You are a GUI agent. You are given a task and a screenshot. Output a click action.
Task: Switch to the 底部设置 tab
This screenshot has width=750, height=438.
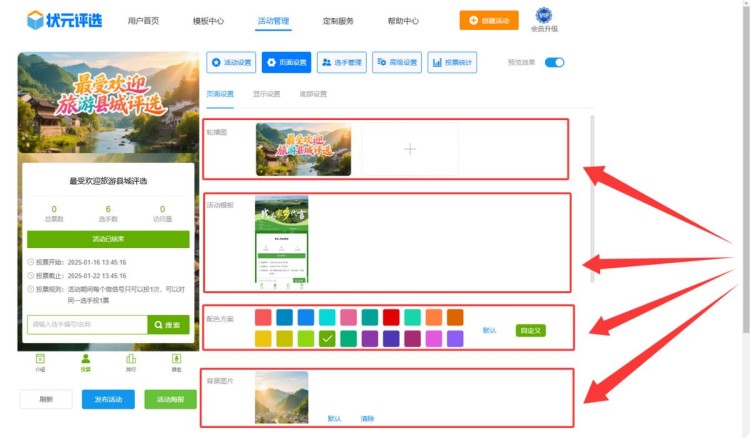coord(313,94)
